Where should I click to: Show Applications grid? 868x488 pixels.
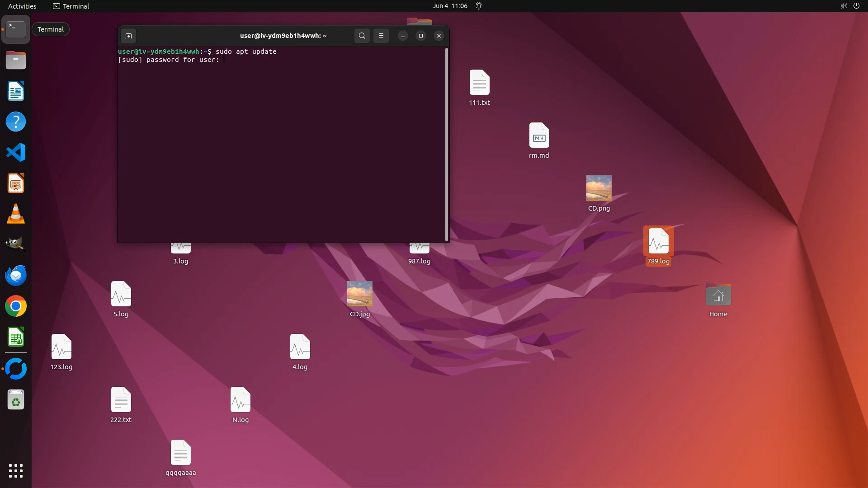pos(16,471)
